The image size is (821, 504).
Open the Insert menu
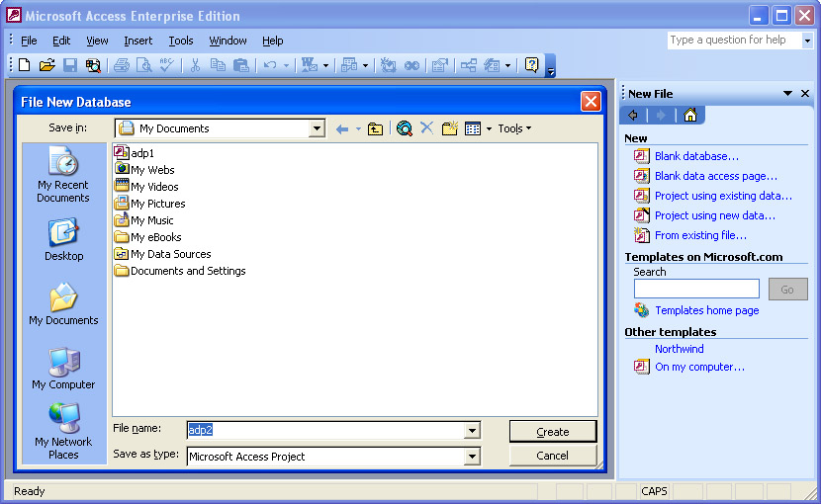[x=137, y=41]
